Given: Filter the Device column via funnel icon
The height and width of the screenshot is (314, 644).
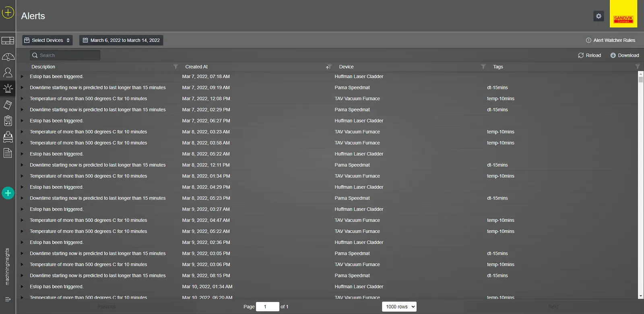Looking at the screenshot, I should [483, 67].
